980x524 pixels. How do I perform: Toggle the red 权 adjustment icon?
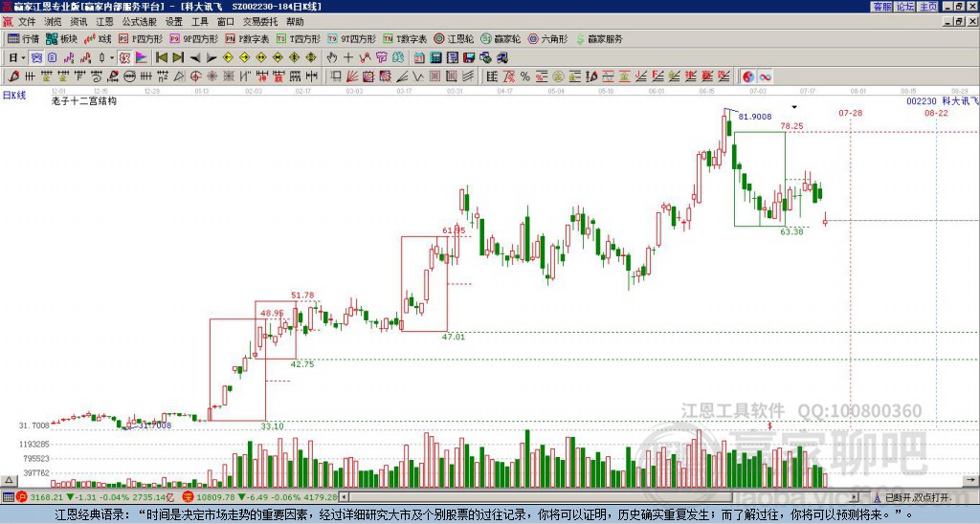(124, 58)
